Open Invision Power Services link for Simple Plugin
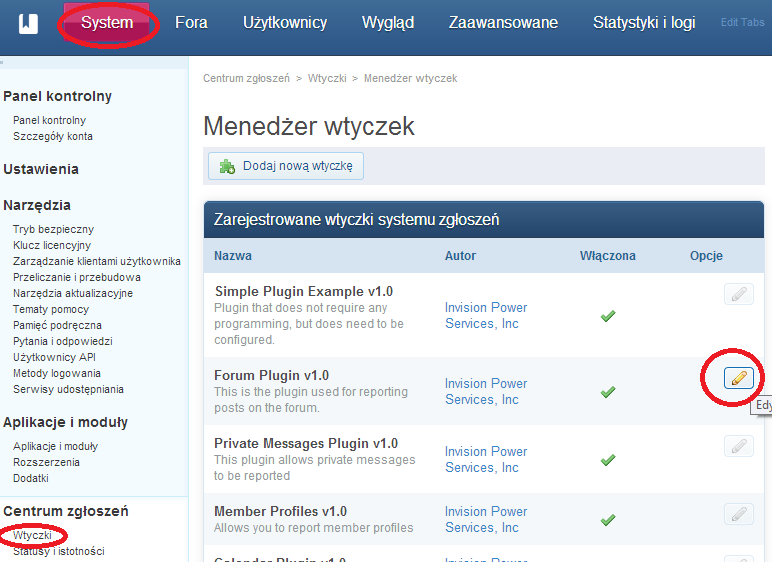The height and width of the screenshot is (563, 772). (x=485, y=315)
